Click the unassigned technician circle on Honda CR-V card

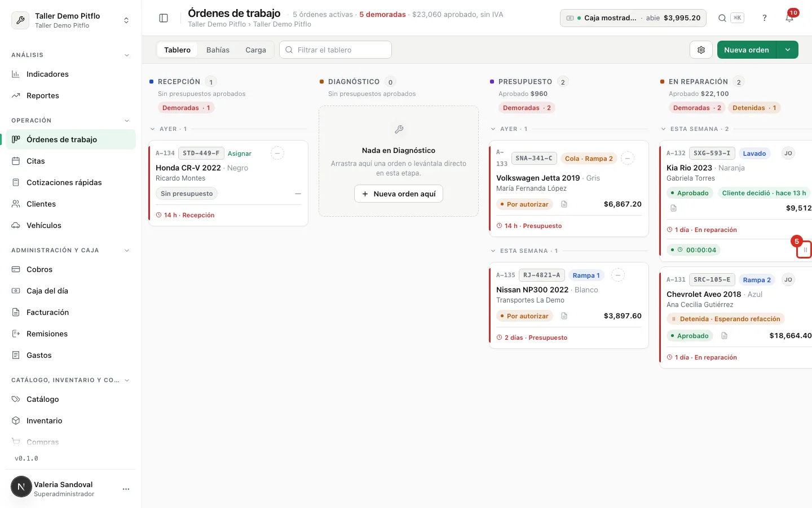277,153
